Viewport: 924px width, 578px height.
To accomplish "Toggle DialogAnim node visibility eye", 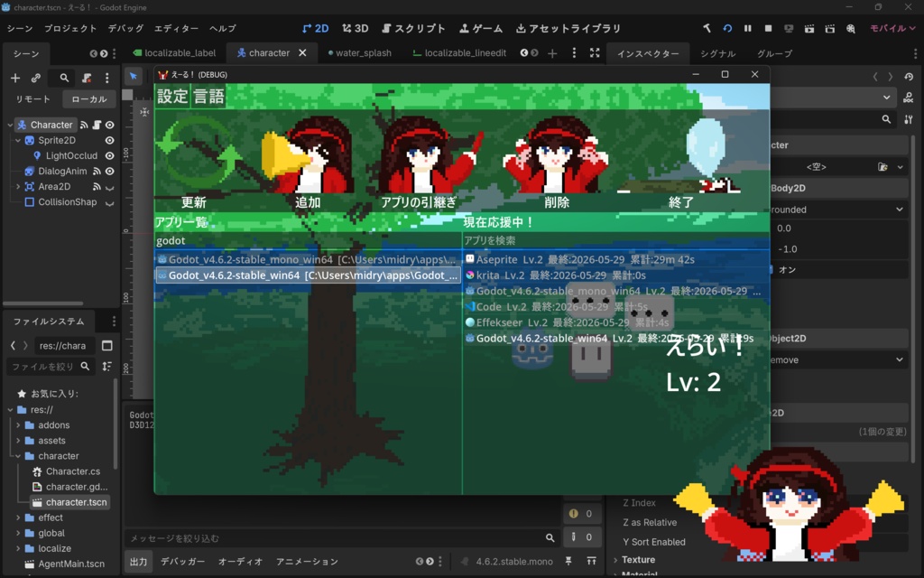I will (109, 171).
